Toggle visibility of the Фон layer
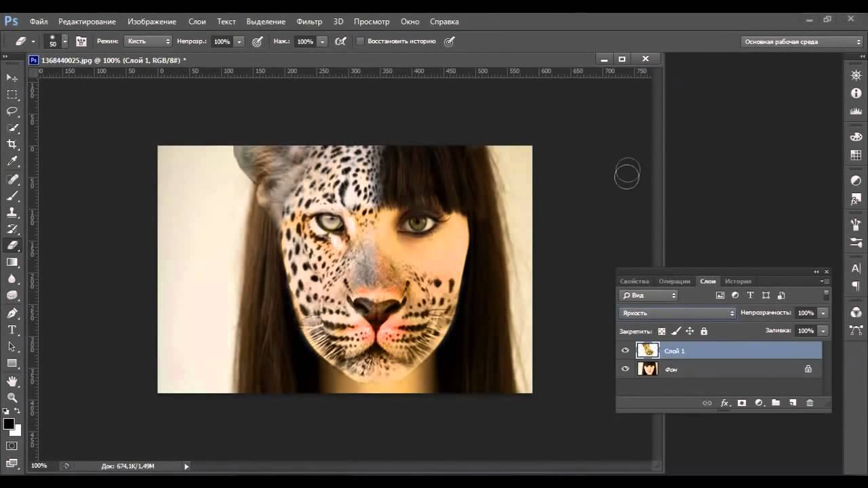868x488 pixels. click(625, 369)
